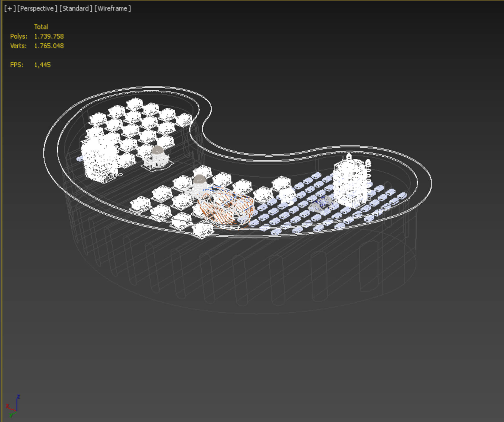Click the Polys count statistic
This screenshot has height=422, width=504.
coord(49,36)
